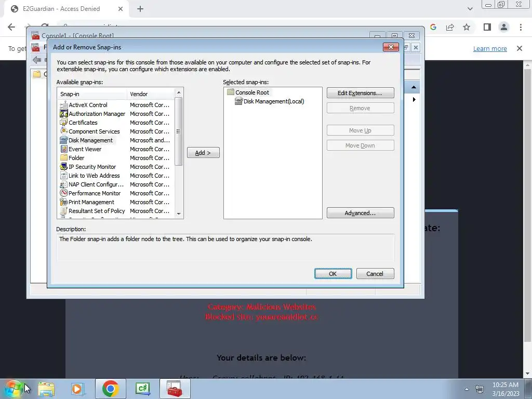This screenshot has width=532, height=399.
Task: Click the snap-in list scrollbar thumb
Action: (x=179, y=131)
